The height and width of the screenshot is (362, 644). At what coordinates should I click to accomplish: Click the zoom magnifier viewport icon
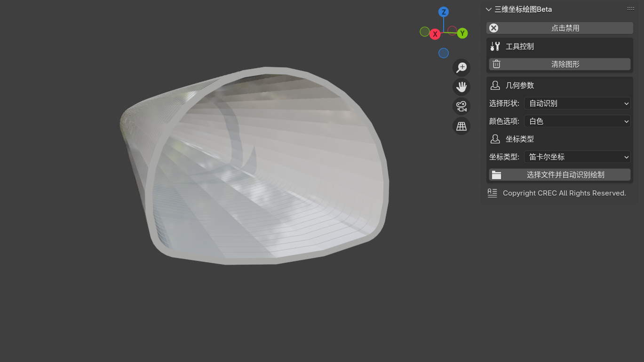[x=461, y=67]
